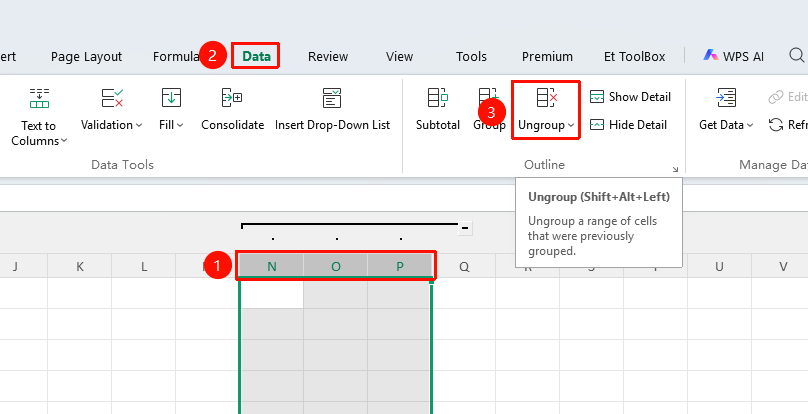Select column K header
Screen dimensions: 808x414
coord(79,266)
